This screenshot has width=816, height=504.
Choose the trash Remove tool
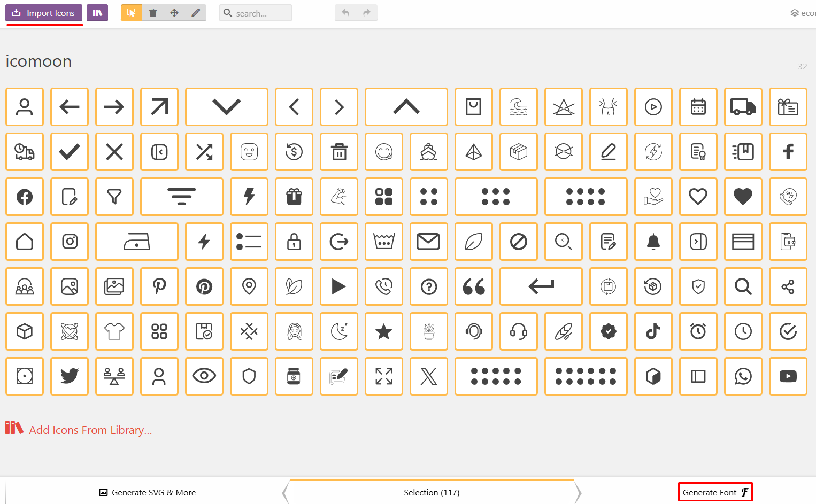[x=153, y=13]
